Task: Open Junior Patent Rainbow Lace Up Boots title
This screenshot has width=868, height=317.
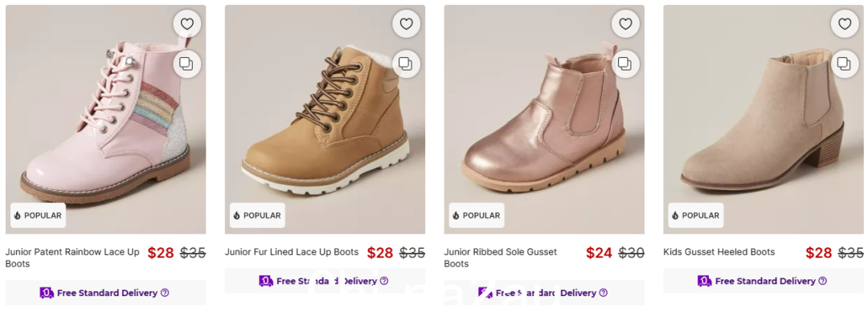Action: click(x=72, y=258)
